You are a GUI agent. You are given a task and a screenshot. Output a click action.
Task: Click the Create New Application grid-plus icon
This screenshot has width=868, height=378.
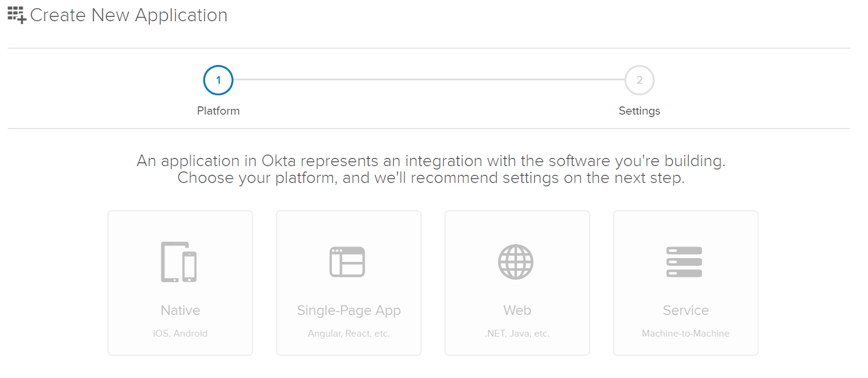[x=17, y=15]
